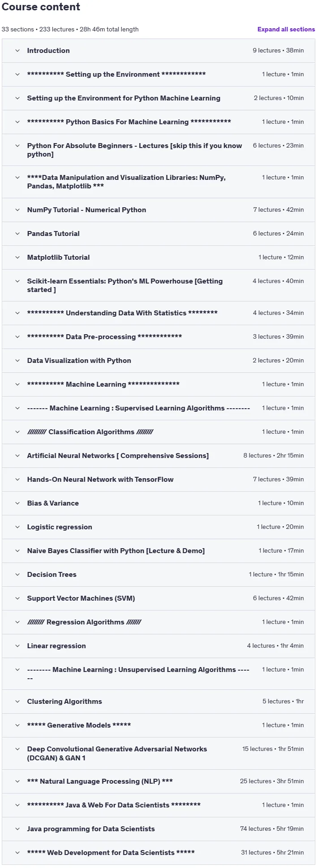The width and height of the screenshot is (318, 868).
Task: Select Hands-On Neural Network with TensorFlow row
Action: (159, 480)
